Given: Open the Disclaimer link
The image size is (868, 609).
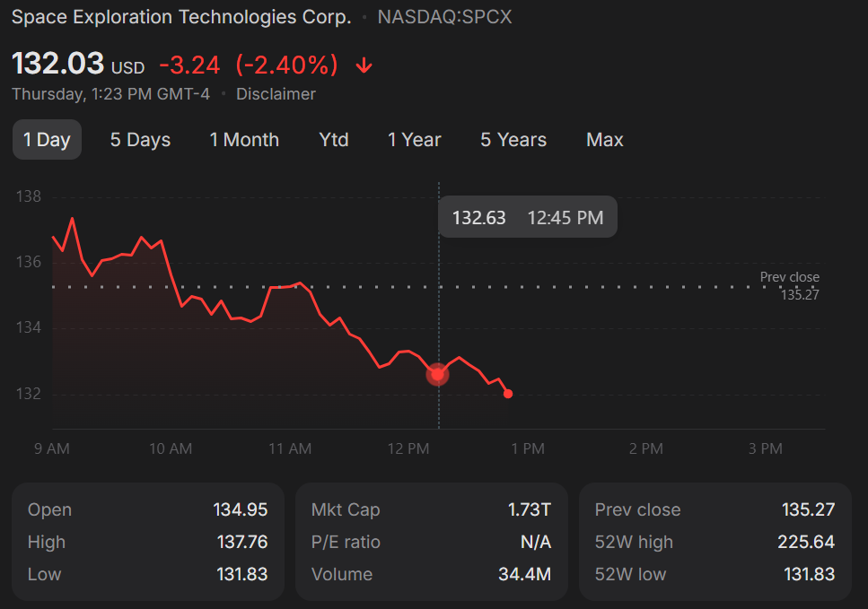Looking at the screenshot, I should pos(276,94).
